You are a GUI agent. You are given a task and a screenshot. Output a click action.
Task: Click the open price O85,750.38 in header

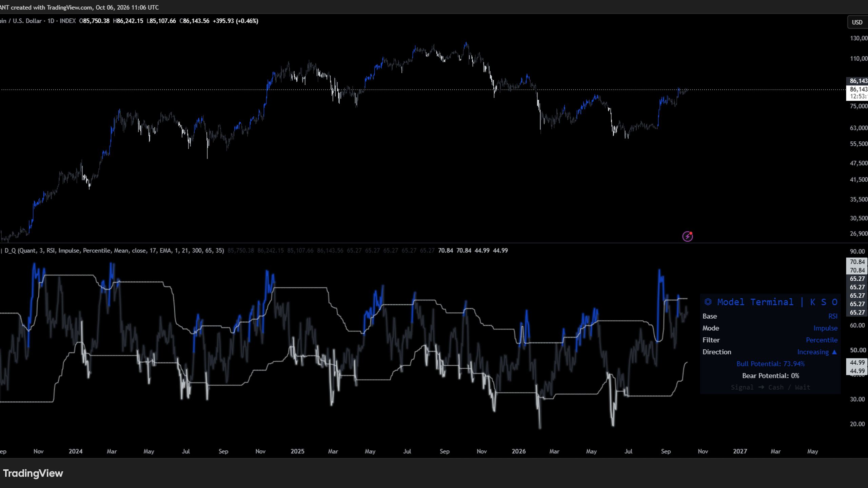(x=94, y=21)
